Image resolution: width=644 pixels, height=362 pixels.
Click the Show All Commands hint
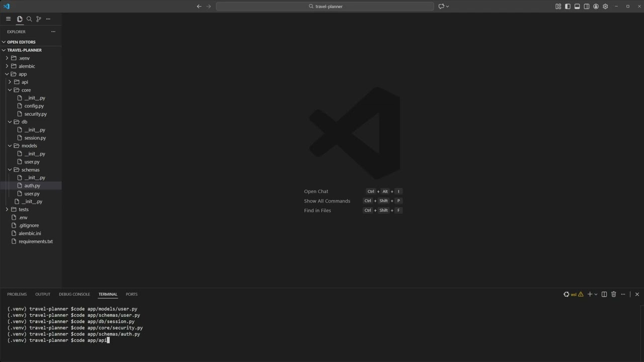pyautogui.click(x=327, y=201)
